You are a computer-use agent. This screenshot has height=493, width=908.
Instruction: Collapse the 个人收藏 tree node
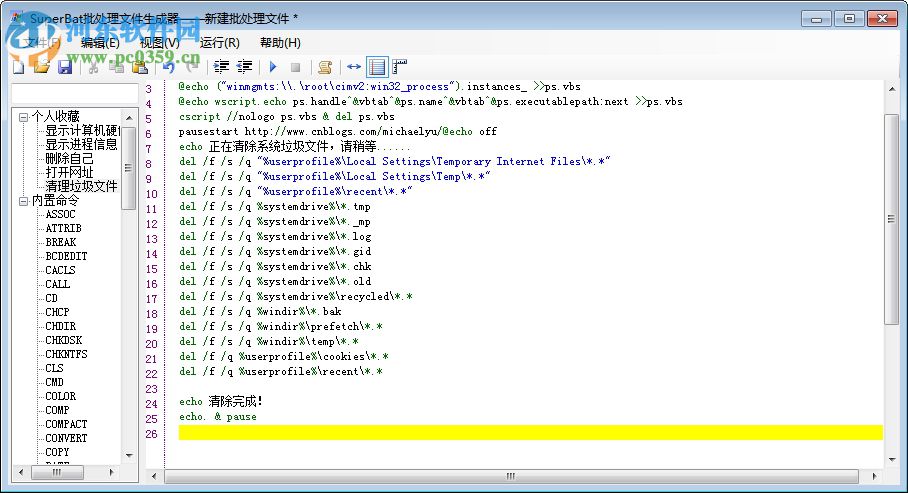[x=23, y=117]
